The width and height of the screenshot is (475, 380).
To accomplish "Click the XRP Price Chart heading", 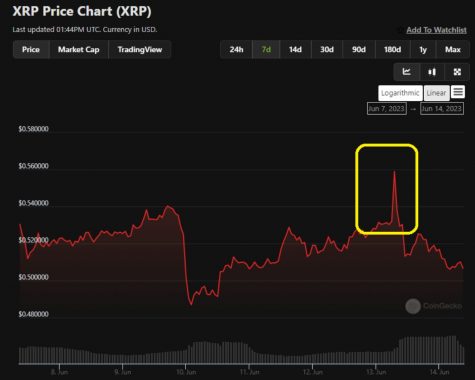I will (82, 11).
